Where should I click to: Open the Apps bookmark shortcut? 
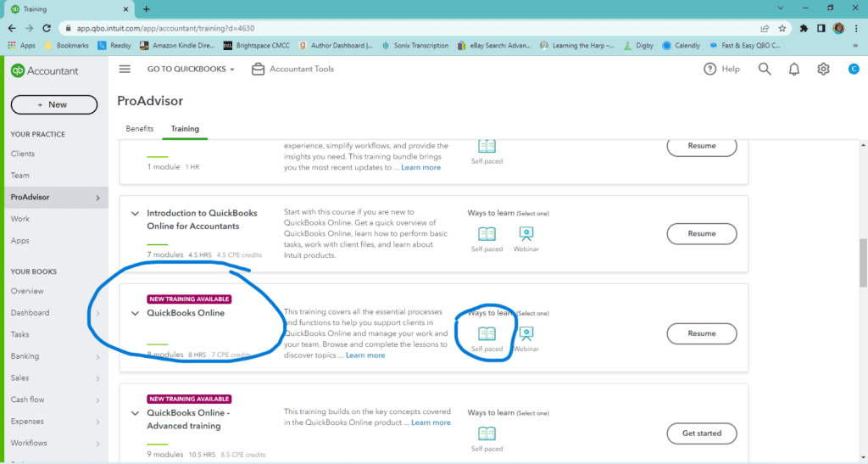pyautogui.click(x=21, y=46)
